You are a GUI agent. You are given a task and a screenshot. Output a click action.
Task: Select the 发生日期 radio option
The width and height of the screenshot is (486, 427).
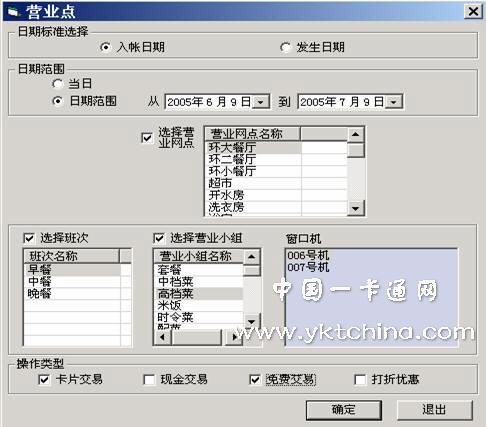click(285, 47)
